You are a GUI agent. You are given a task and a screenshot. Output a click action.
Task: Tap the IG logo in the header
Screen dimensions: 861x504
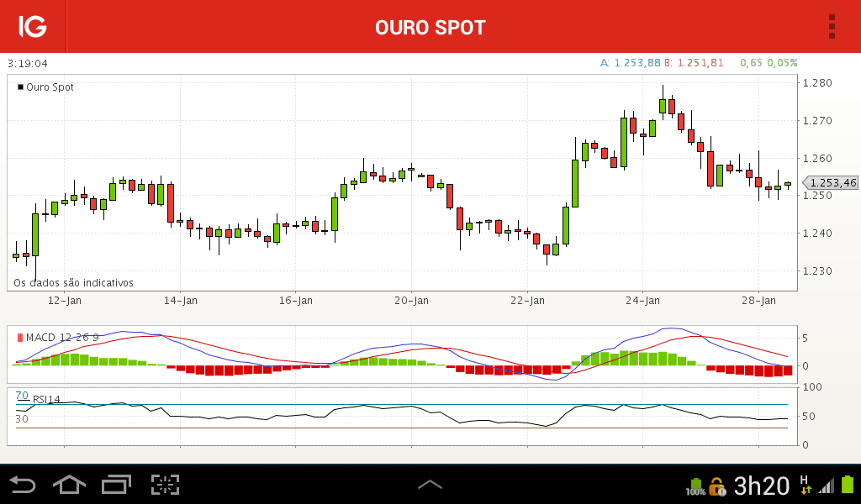33,26
